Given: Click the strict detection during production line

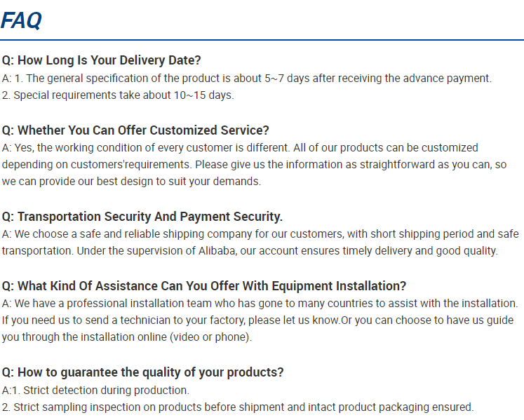Looking at the screenshot, I should tap(95, 391).
